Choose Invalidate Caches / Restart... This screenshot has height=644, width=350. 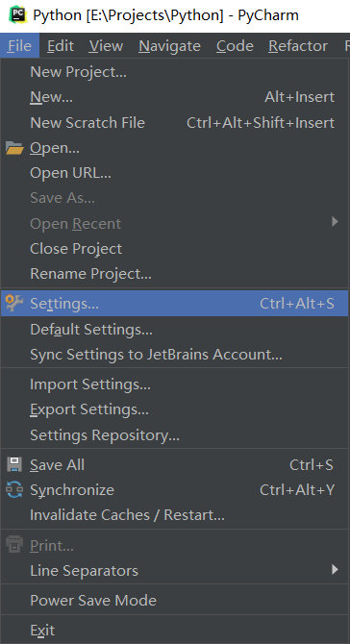tap(175, 515)
